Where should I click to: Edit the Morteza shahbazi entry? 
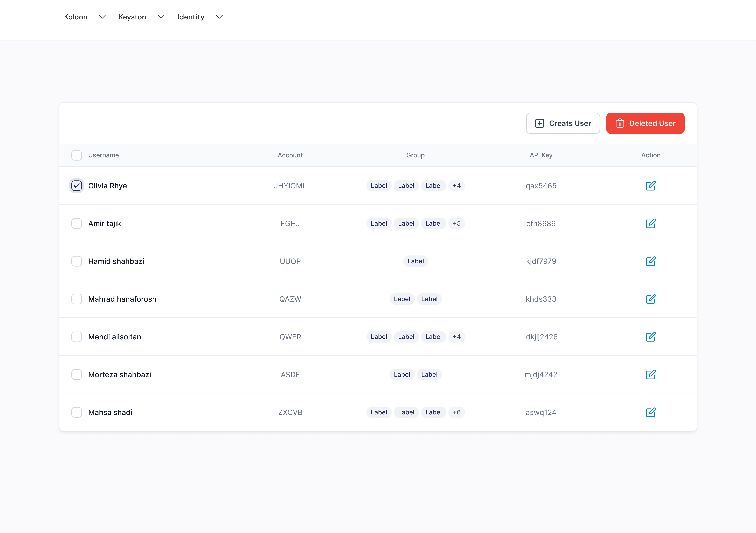tap(650, 374)
